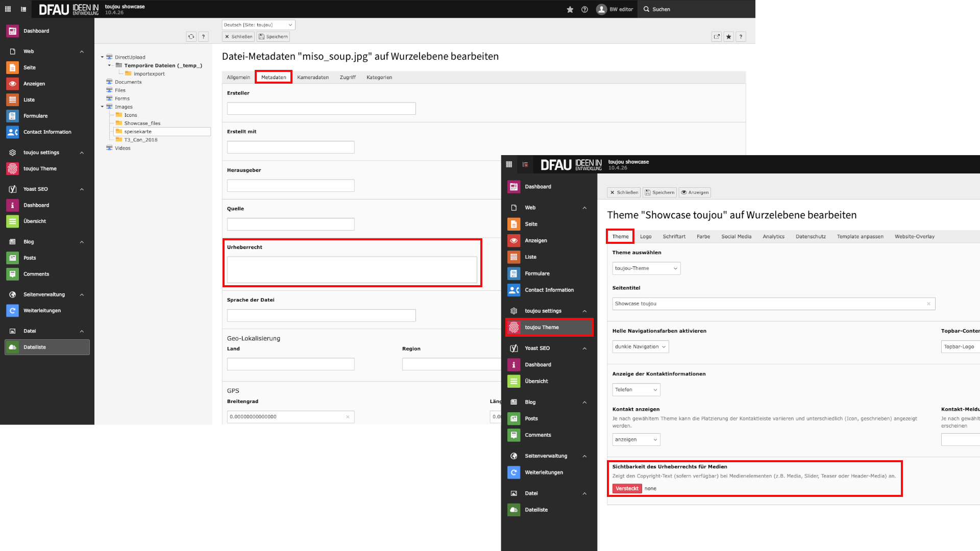Collapse the Images folder tree node

click(x=102, y=107)
